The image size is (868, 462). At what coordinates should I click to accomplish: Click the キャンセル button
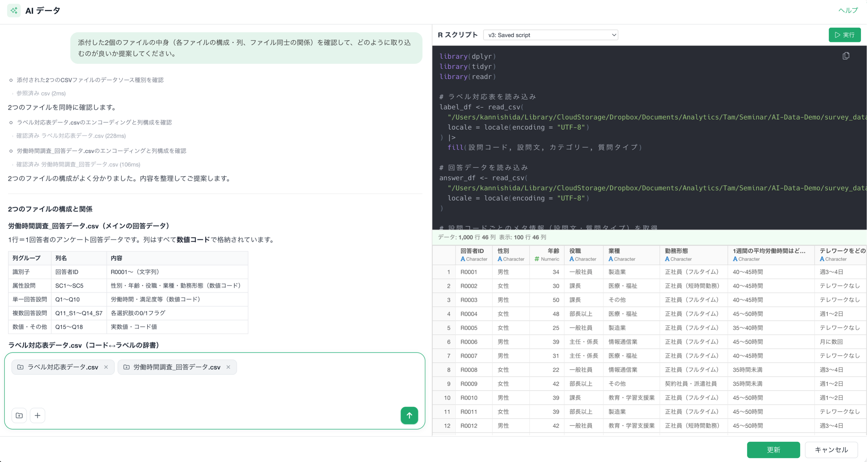click(x=831, y=450)
